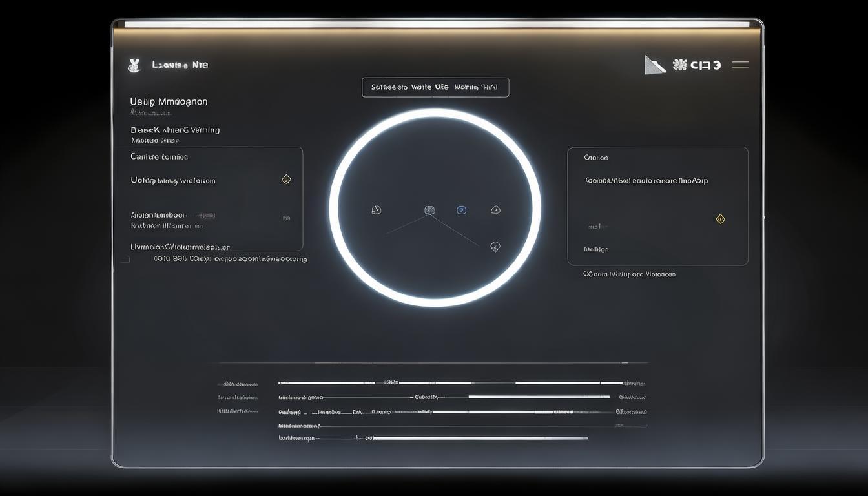The image size is (868, 496).
Task: Click the gold diamond icon in the Cnolion panel
Action: point(720,218)
